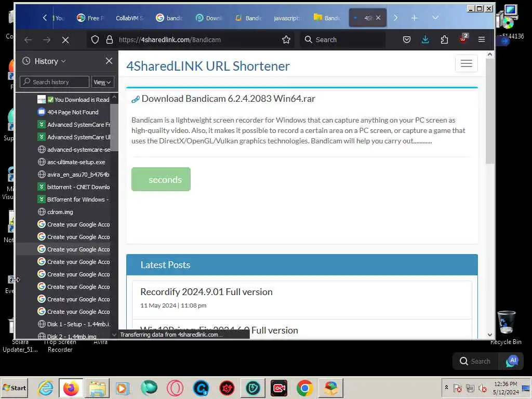Click the desktop Search widget
Viewport: 532px width, 399px height.
475,361
